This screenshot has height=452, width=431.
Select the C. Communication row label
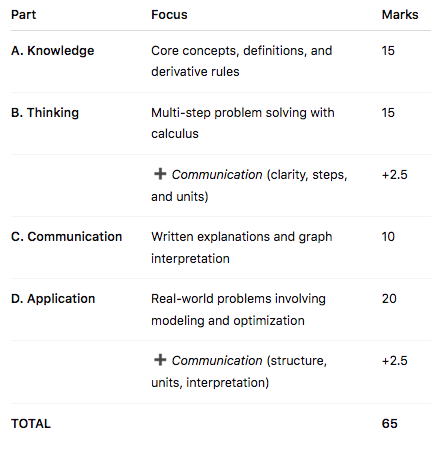pyautogui.click(x=67, y=237)
